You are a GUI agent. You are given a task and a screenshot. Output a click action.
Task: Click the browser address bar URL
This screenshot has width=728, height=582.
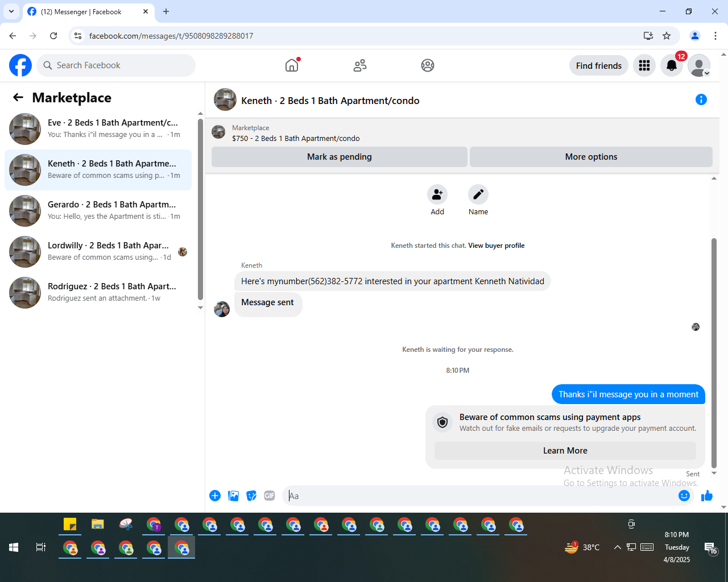171,36
